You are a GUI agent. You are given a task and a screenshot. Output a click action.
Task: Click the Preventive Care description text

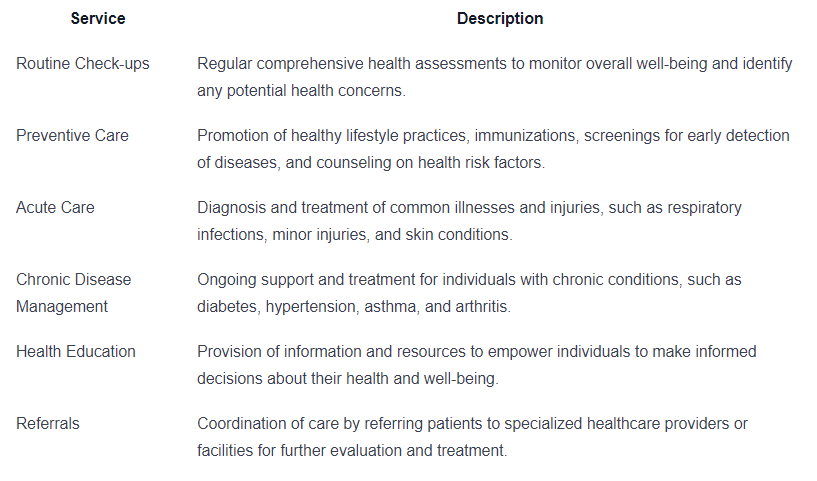[x=493, y=149]
